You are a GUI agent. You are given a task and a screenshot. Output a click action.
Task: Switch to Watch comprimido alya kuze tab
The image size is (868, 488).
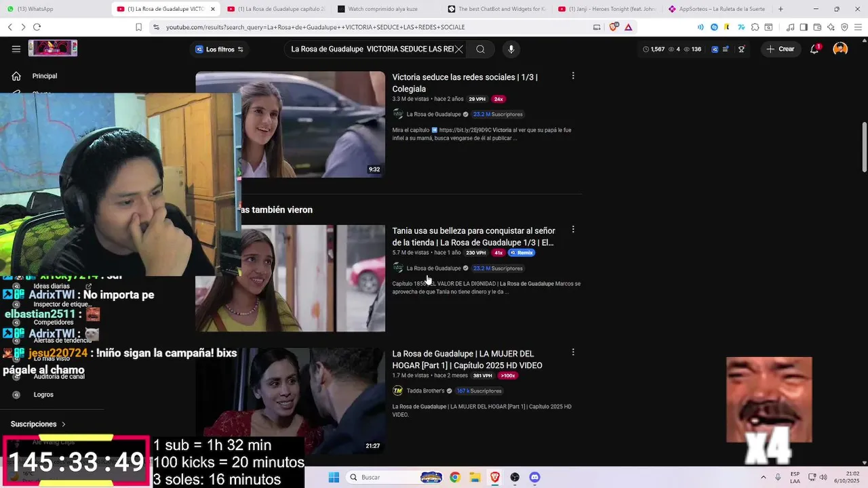387,9
